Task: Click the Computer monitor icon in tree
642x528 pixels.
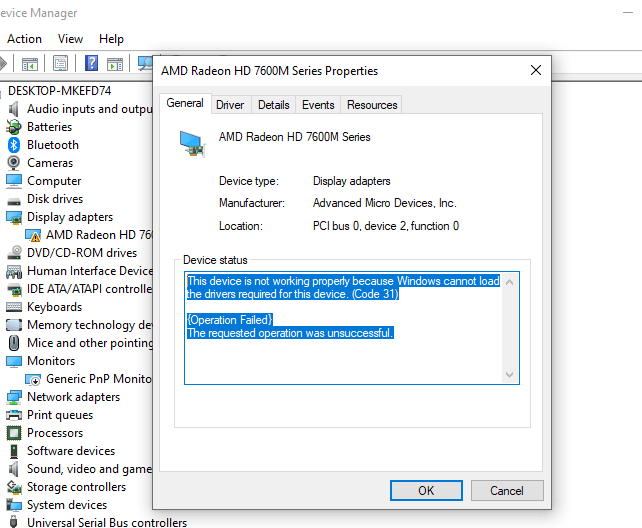Action: (14, 181)
